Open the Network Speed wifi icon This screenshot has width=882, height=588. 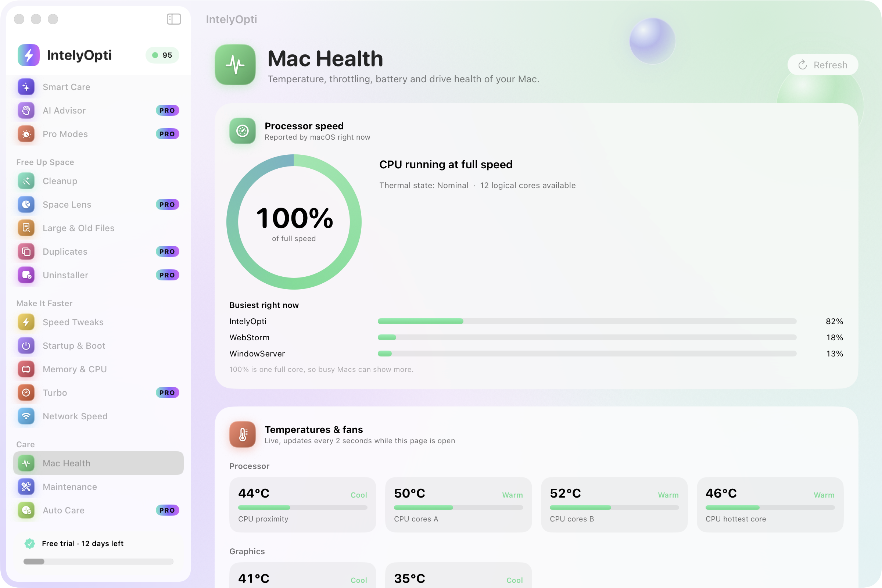(x=26, y=416)
